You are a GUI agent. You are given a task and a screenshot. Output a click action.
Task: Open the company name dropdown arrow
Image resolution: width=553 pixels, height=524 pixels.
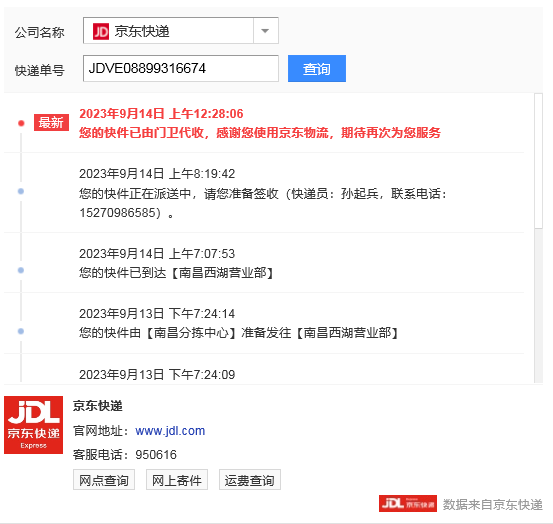(265, 31)
